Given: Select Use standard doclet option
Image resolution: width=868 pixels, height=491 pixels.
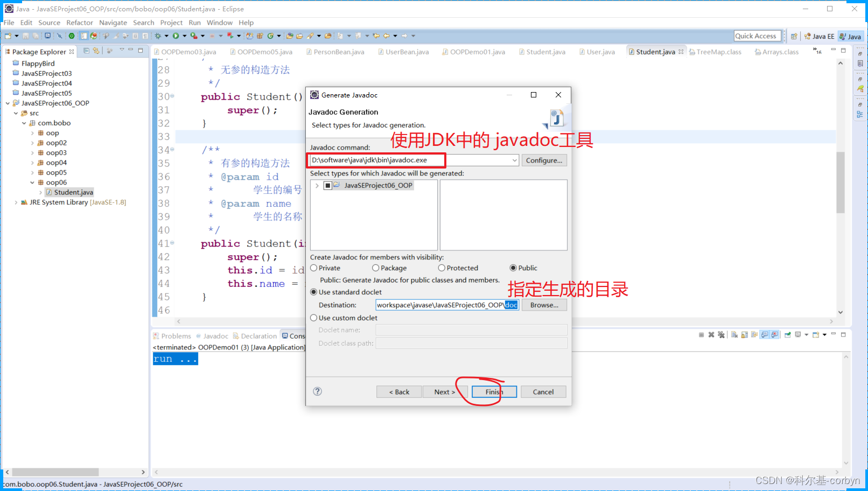Looking at the screenshot, I should point(314,292).
